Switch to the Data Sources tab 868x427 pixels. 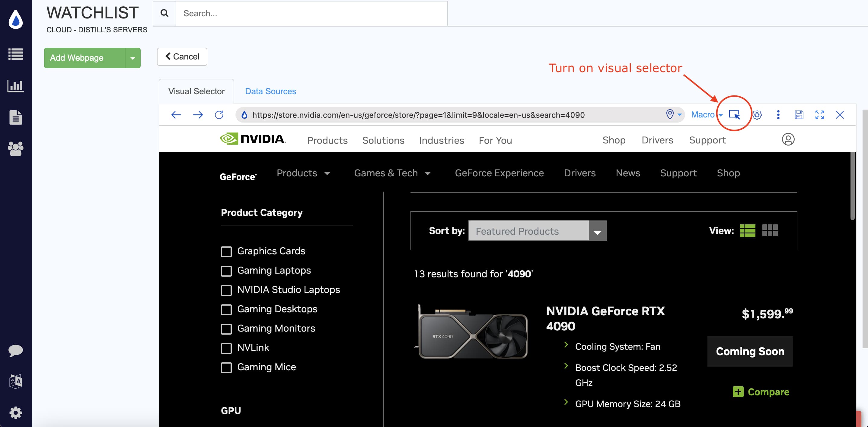coord(270,91)
